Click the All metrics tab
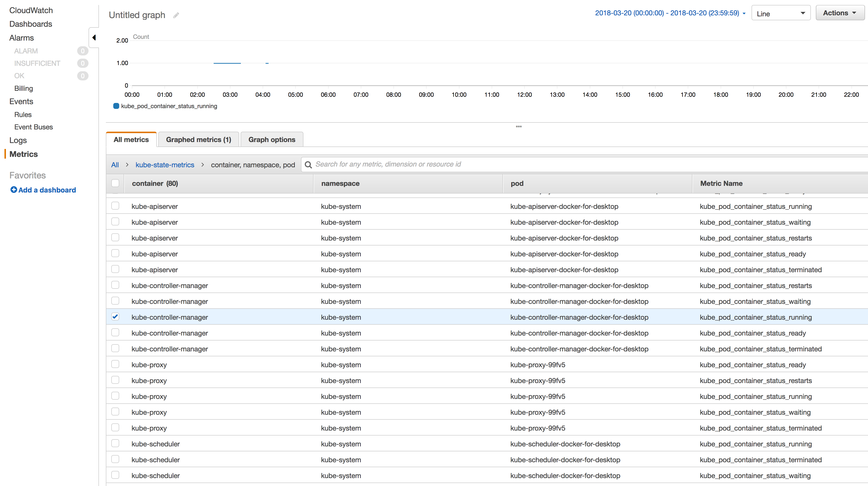868x486 pixels. point(131,140)
